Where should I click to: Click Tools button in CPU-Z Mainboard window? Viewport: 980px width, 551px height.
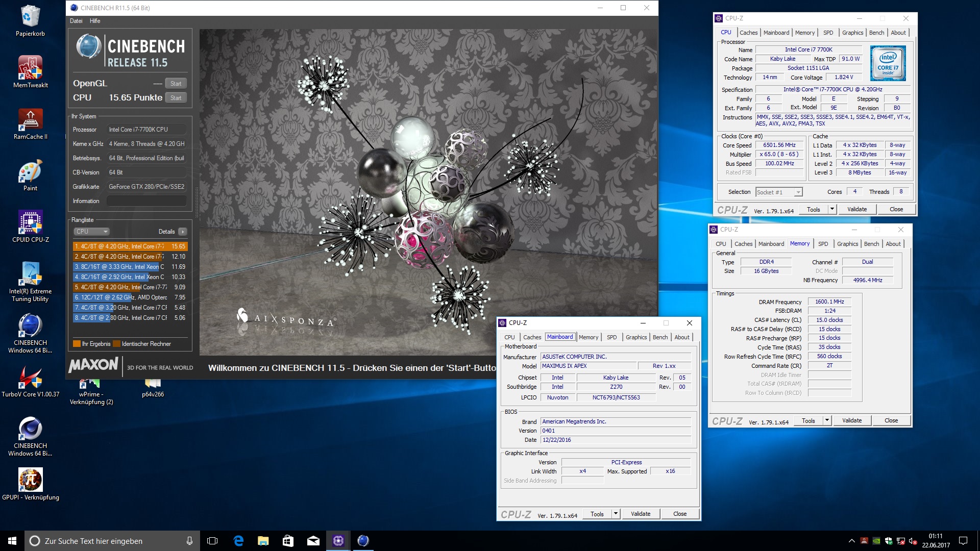pyautogui.click(x=597, y=514)
